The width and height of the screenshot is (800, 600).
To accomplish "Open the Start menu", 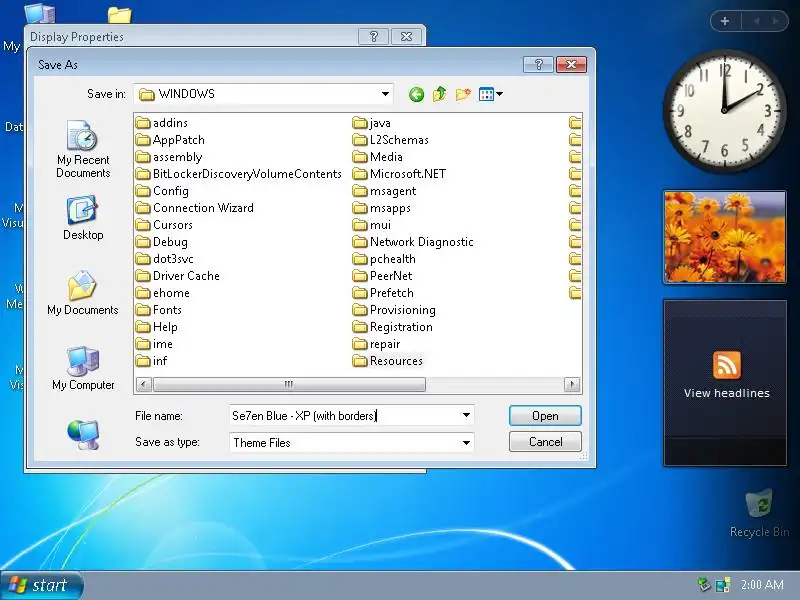I will point(41,585).
